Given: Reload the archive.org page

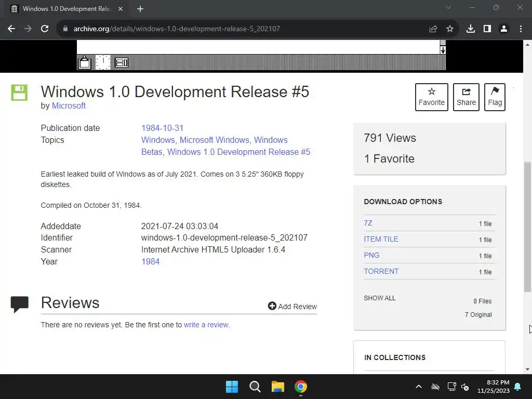Looking at the screenshot, I should (45, 29).
